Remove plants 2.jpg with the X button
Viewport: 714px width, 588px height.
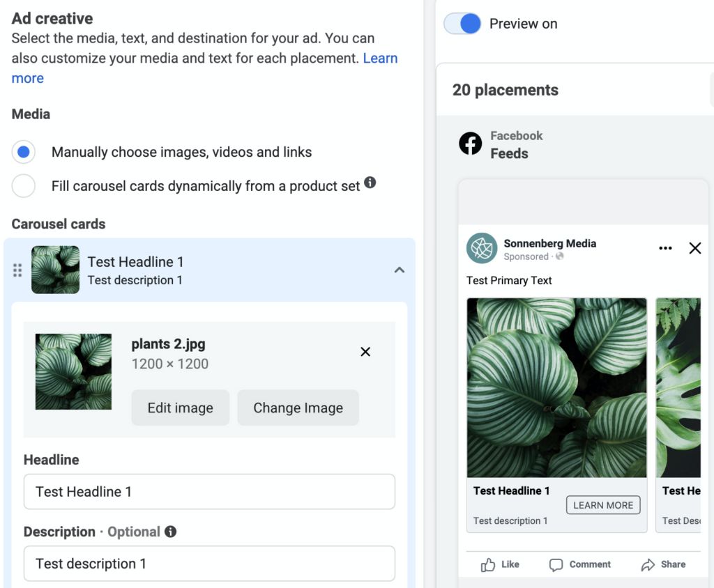365,352
